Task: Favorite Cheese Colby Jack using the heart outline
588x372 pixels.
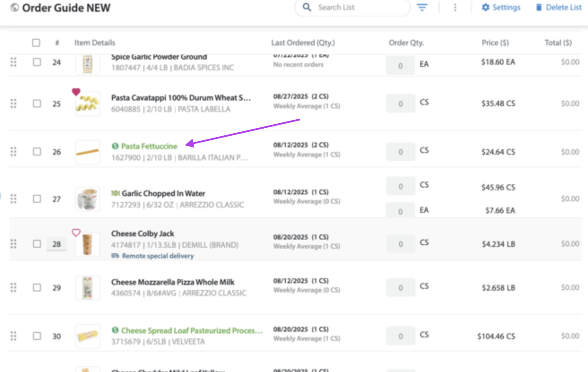Action: (x=76, y=233)
